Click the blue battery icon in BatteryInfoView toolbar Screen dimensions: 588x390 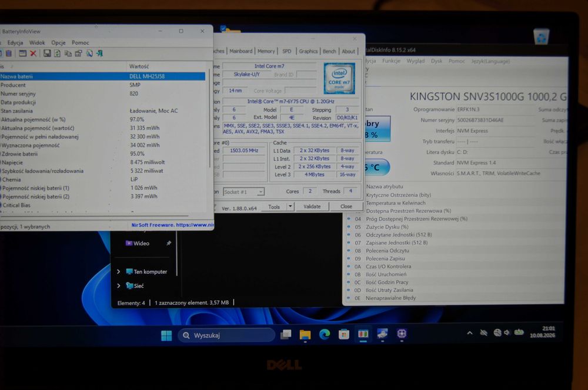(x=9, y=53)
